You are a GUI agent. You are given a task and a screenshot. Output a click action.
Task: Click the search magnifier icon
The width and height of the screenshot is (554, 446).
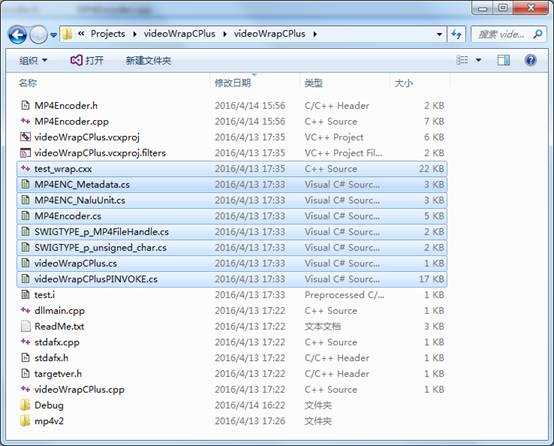[x=537, y=34]
